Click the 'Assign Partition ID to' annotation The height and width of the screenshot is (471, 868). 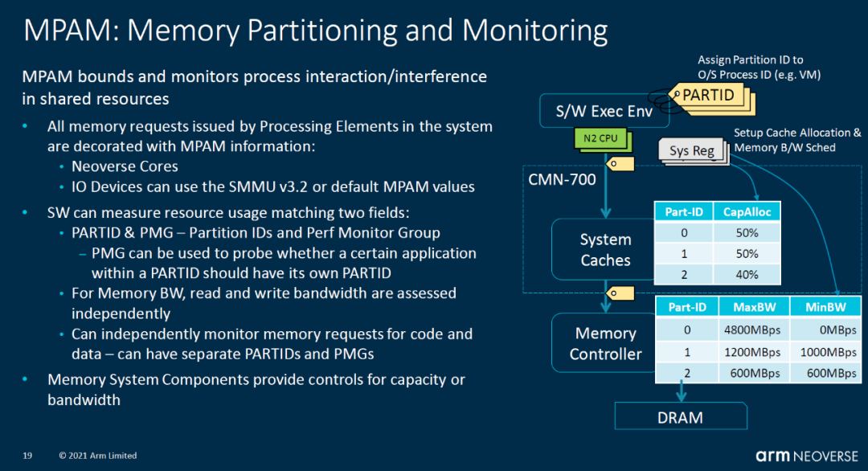coord(750,59)
